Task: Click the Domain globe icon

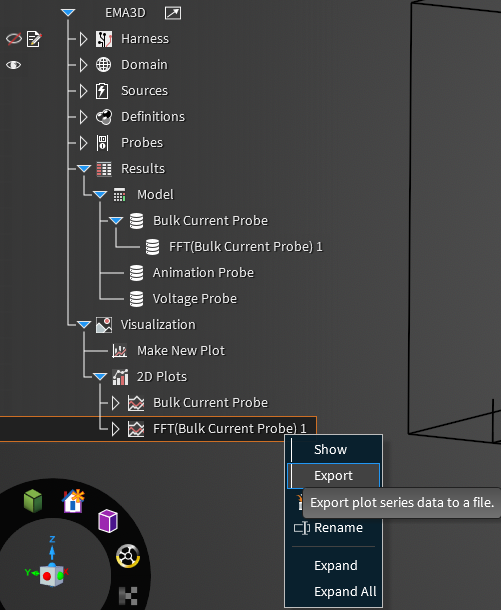Action: 103,65
